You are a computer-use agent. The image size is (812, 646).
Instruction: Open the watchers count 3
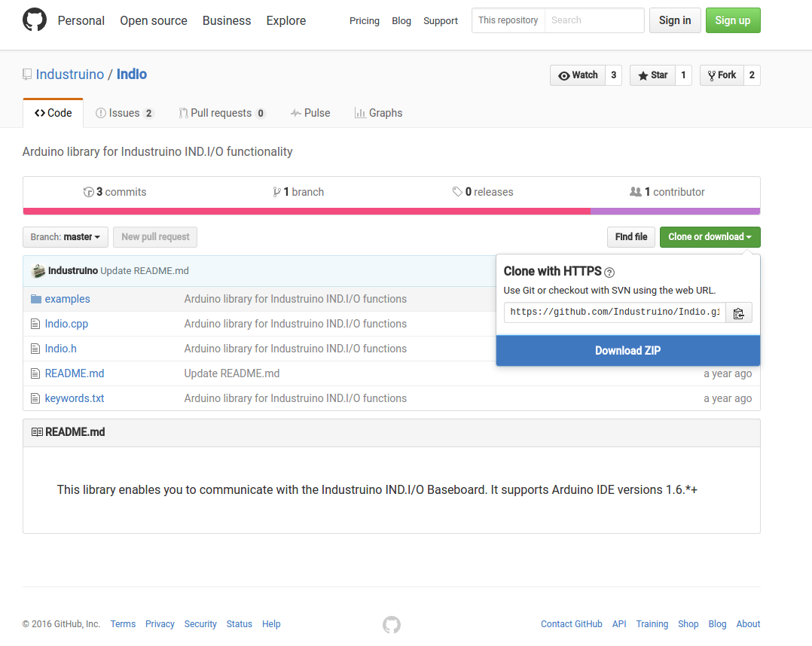(x=614, y=75)
